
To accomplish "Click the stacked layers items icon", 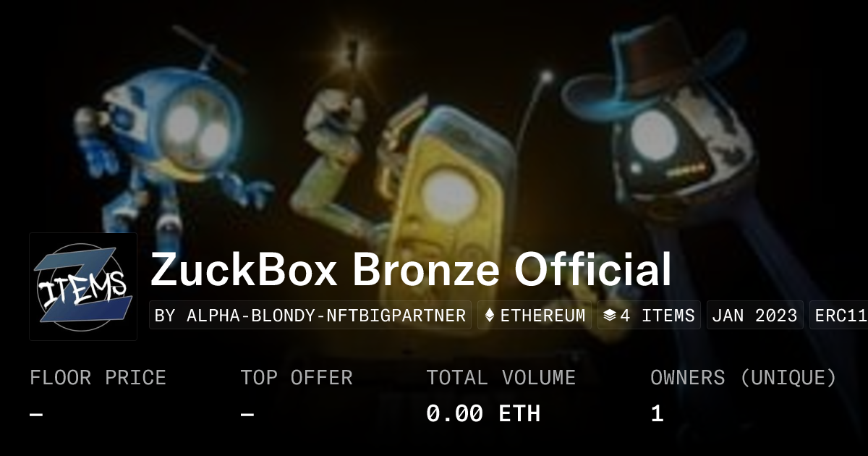I will point(610,316).
